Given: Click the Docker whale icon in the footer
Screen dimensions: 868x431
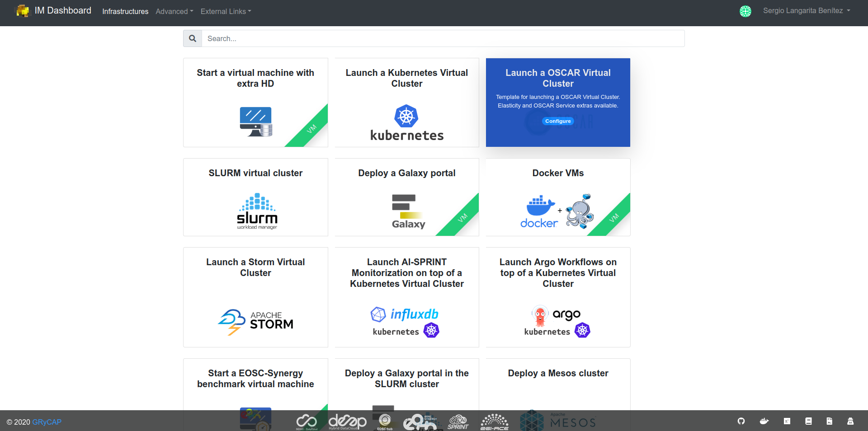Looking at the screenshot, I should point(764,421).
